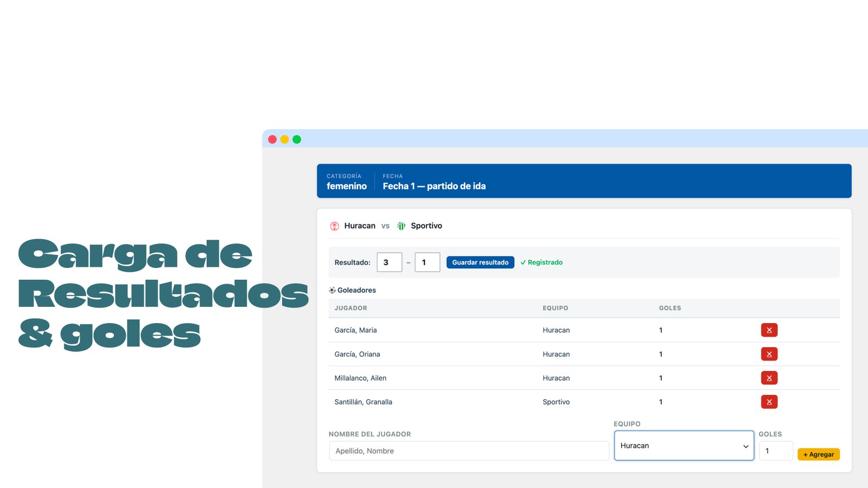
Task: Add the scorer with Agregar button
Action: (819, 454)
